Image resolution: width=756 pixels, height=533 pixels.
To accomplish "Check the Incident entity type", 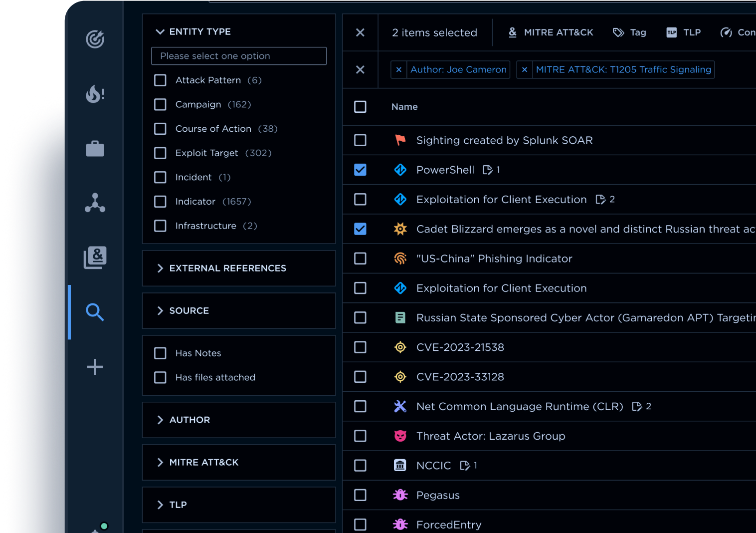I will [x=160, y=177].
